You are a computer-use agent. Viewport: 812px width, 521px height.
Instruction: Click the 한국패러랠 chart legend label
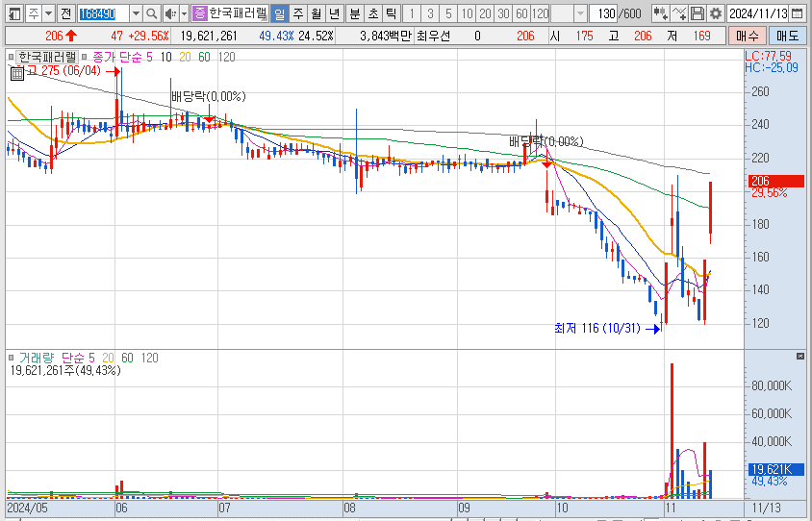(x=47, y=57)
